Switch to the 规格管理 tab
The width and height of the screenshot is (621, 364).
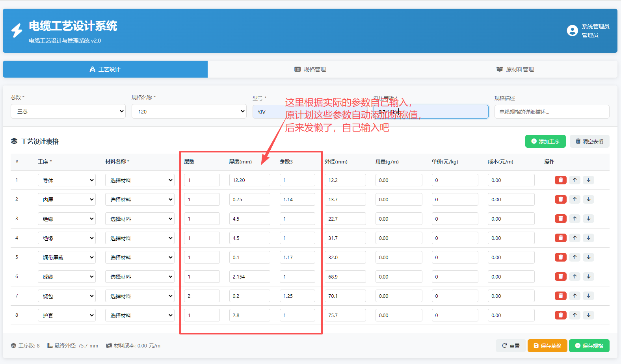[310, 69]
